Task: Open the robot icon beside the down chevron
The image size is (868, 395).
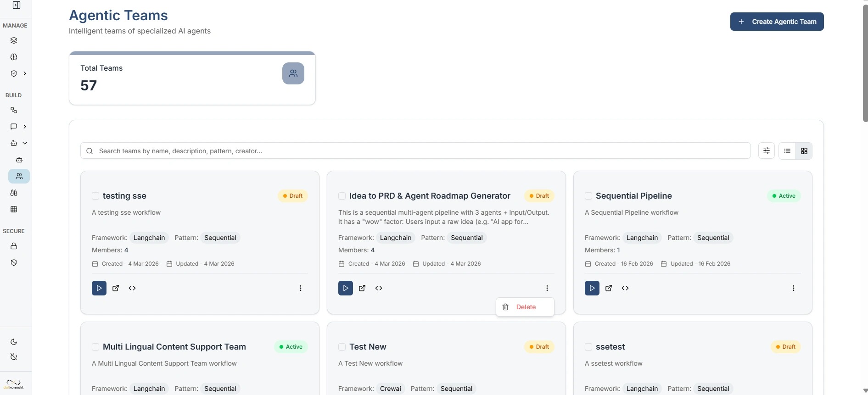Action: (14, 143)
